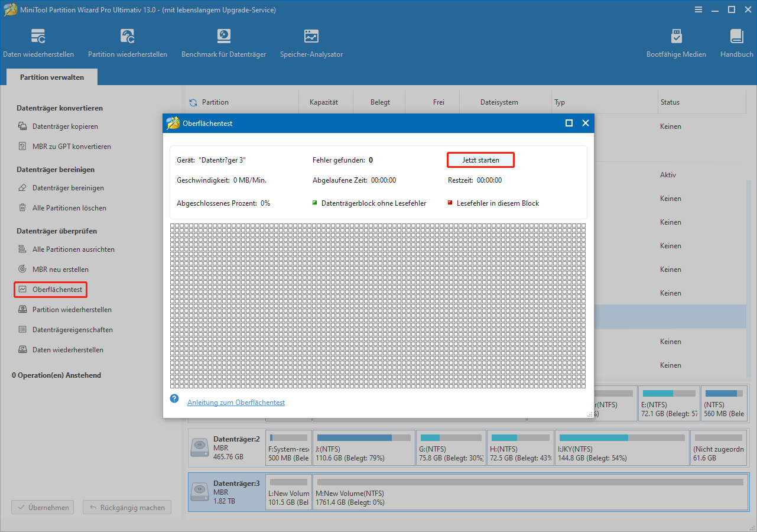Open the Handbuch manual
The width and height of the screenshot is (757, 532).
pos(736,43)
